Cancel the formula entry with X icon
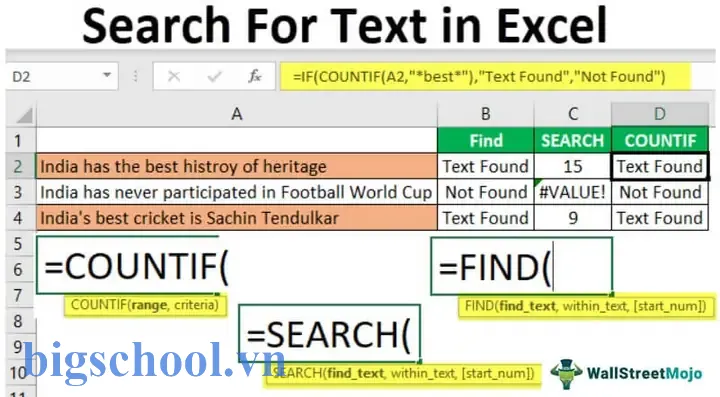 [174, 76]
